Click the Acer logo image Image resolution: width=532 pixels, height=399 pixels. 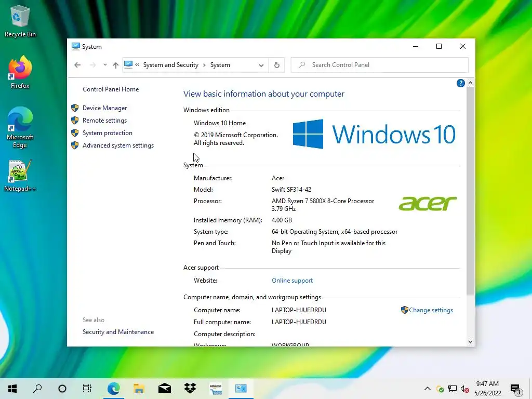tap(428, 203)
